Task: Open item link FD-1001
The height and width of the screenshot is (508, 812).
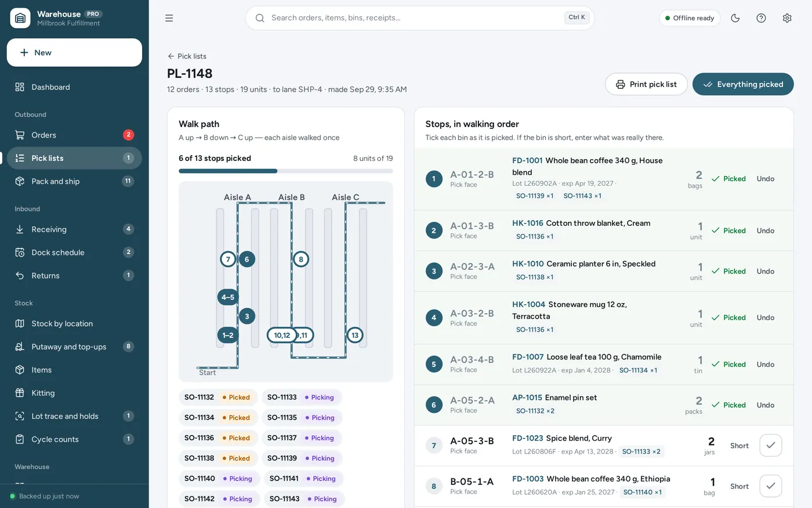Action: (x=527, y=160)
